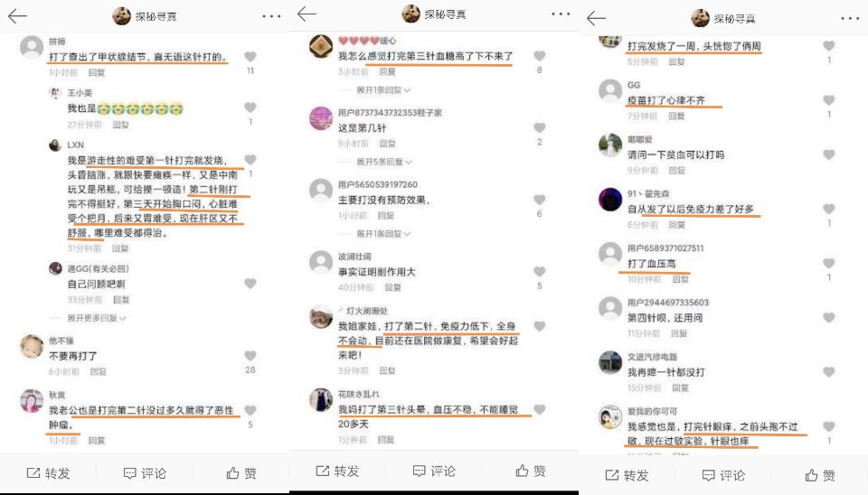Open 花联き乱れ's profile avatar
Screen dimensions: 868x495
[x=321, y=400]
